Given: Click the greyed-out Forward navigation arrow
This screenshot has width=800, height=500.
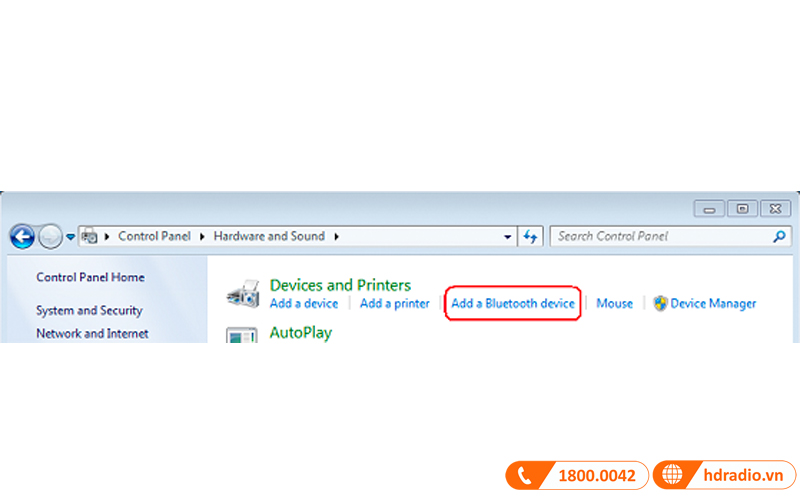Looking at the screenshot, I should (50, 237).
